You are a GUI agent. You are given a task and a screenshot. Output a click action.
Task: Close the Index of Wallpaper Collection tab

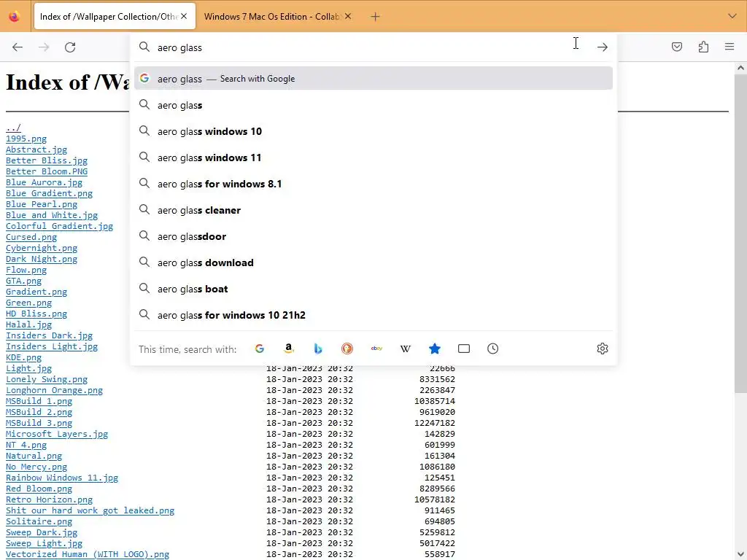pyautogui.click(x=184, y=16)
